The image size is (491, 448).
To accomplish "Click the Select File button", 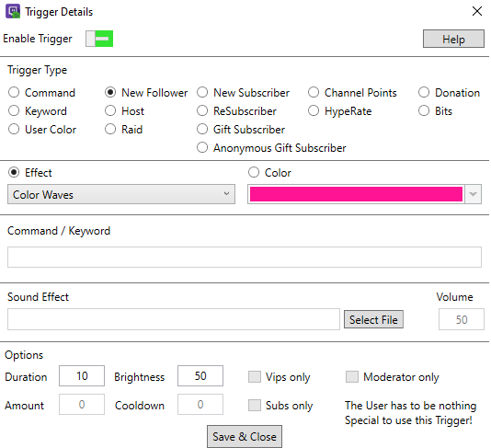I will coord(373,319).
